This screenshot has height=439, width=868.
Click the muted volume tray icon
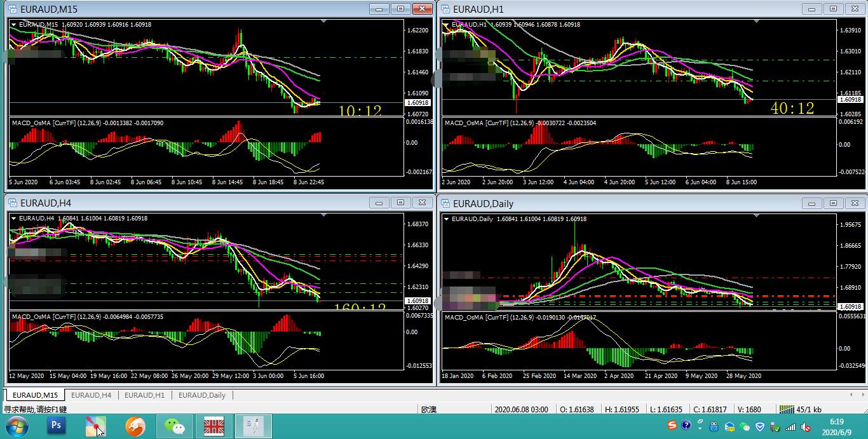(806, 427)
